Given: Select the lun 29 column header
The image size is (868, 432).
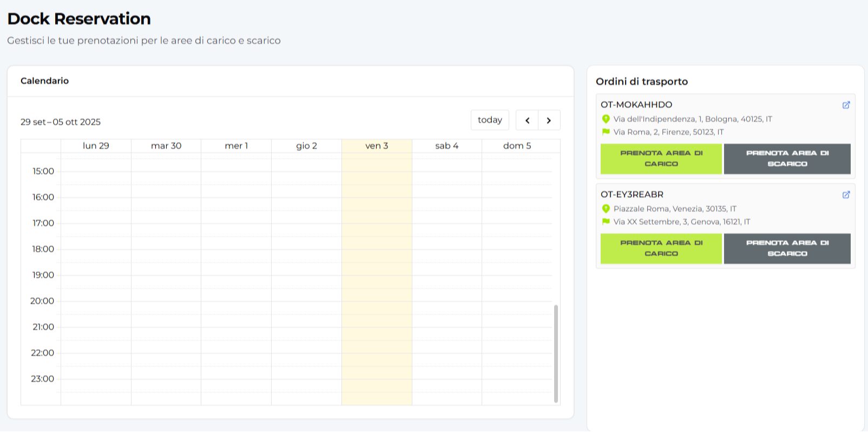Looking at the screenshot, I should 96,146.
